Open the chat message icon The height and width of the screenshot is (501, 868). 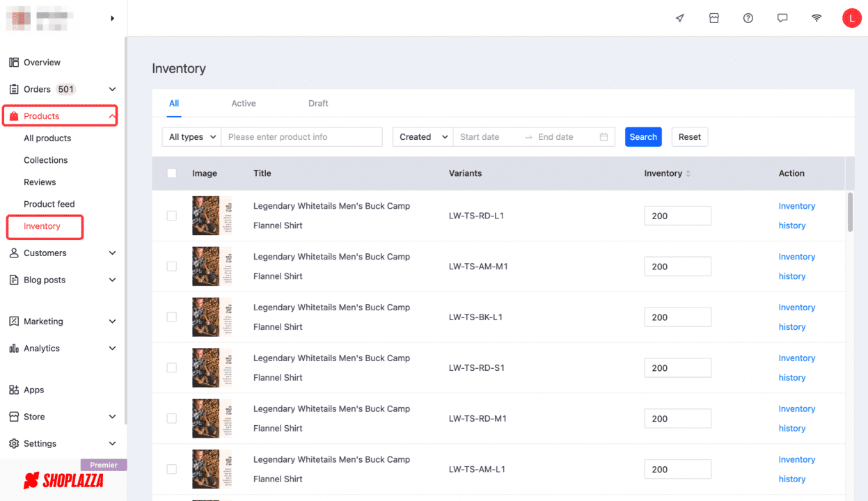tap(782, 18)
